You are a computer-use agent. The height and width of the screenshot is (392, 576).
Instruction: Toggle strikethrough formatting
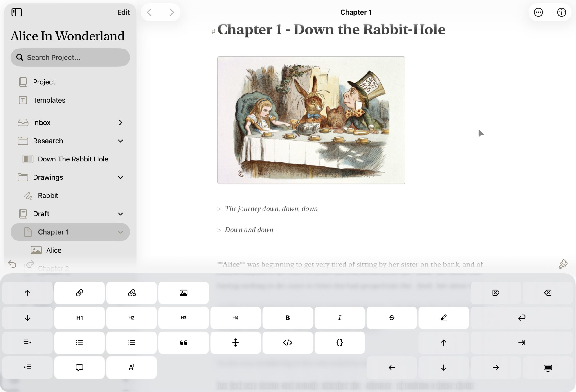tap(391, 318)
